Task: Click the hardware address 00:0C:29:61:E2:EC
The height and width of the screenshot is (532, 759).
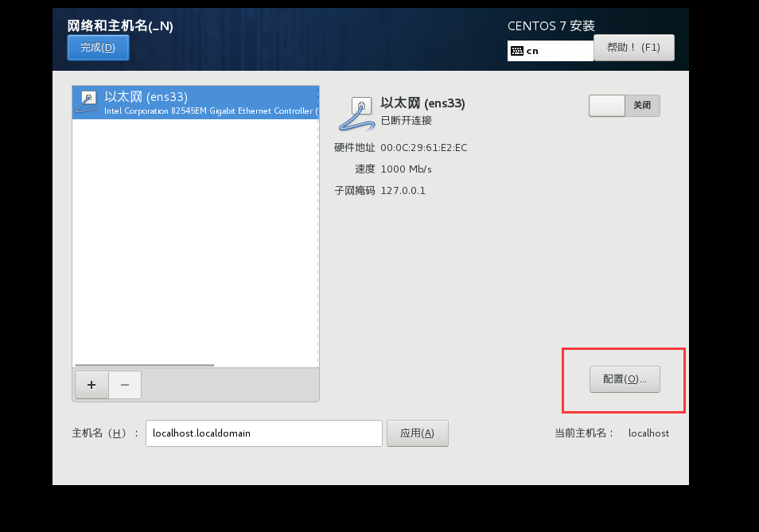Action: click(x=423, y=147)
